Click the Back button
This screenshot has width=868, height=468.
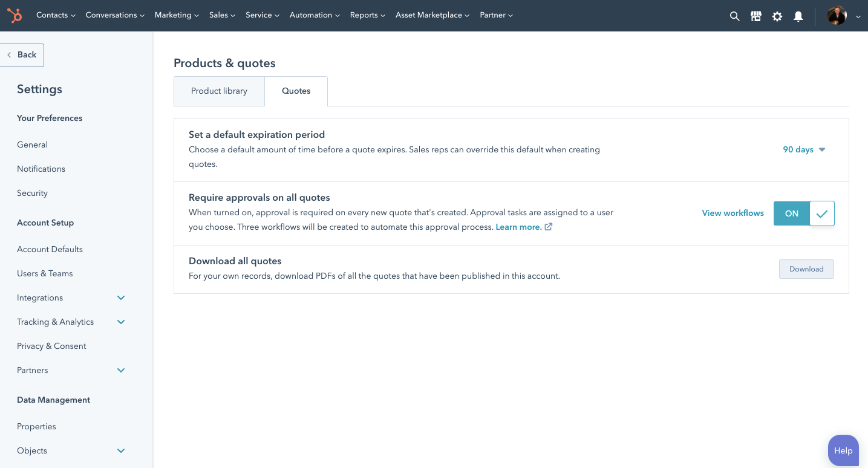click(22, 55)
